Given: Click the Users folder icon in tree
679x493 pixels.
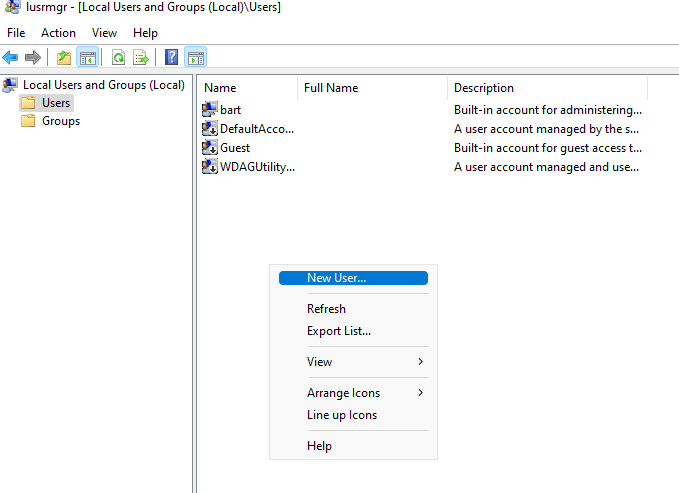Looking at the screenshot, I should click(28, 103).
